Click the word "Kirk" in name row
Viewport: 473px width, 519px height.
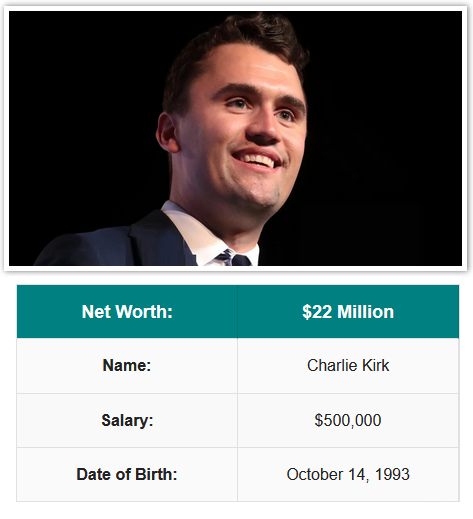coord(375,365)
